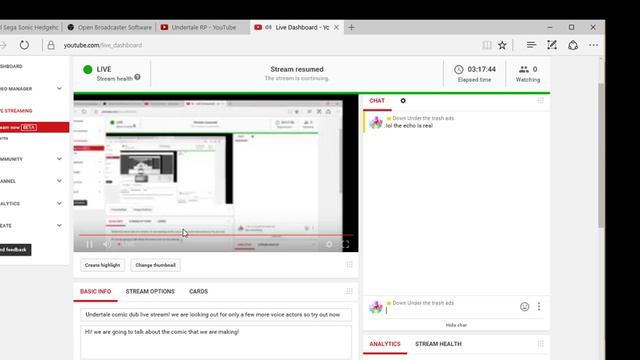Switch to the Open Broadcaster Software tab
This screenshot has width=640, height=360.
coord(110,27)
